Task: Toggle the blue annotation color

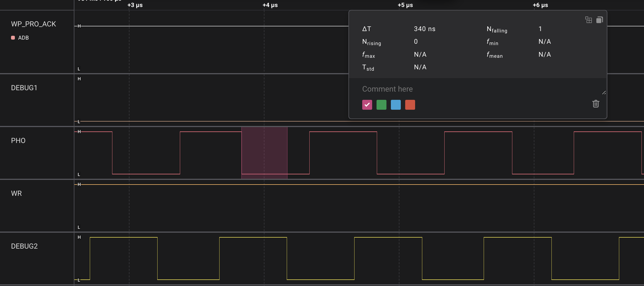Action: 396,105
